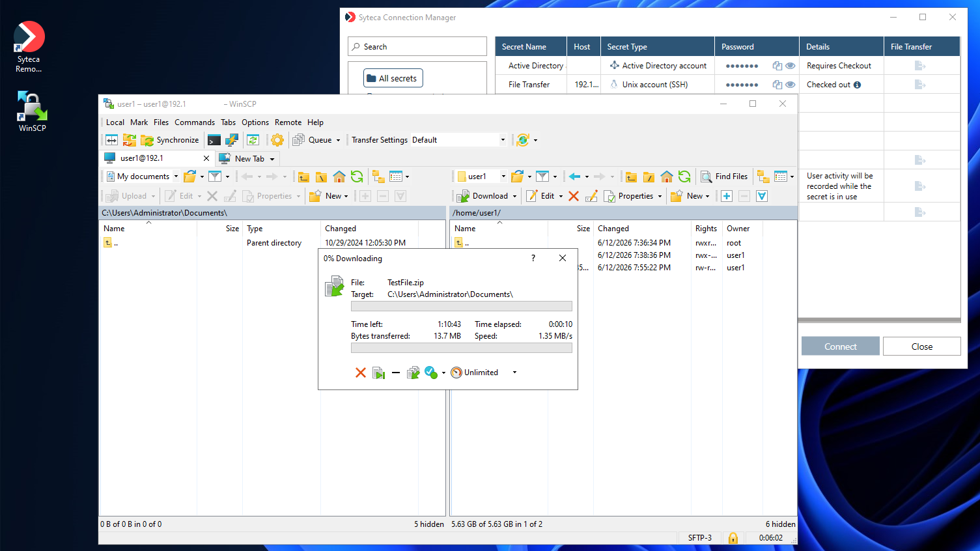Select remote files with plus icon
980x551 pixels.
727,196
